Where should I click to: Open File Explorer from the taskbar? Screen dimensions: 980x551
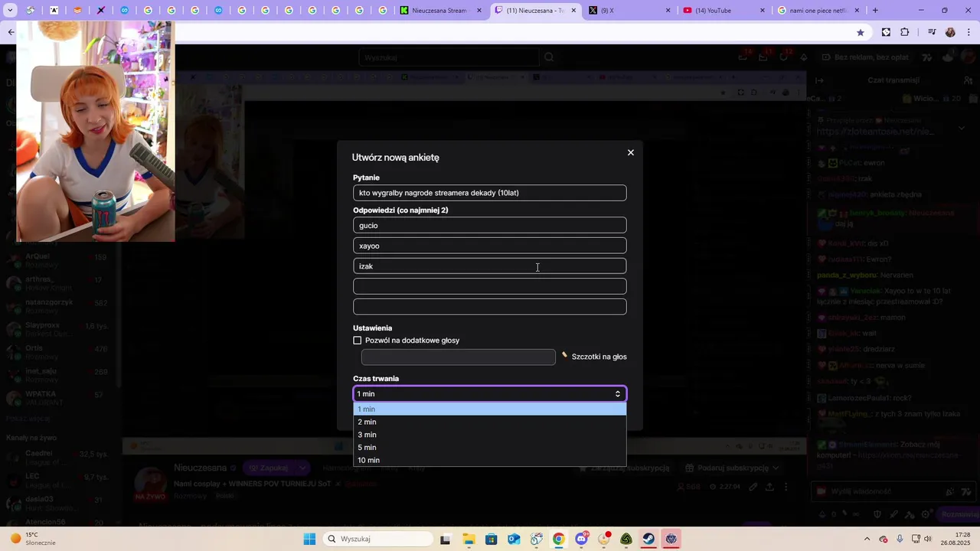click(x=469, y=539)
